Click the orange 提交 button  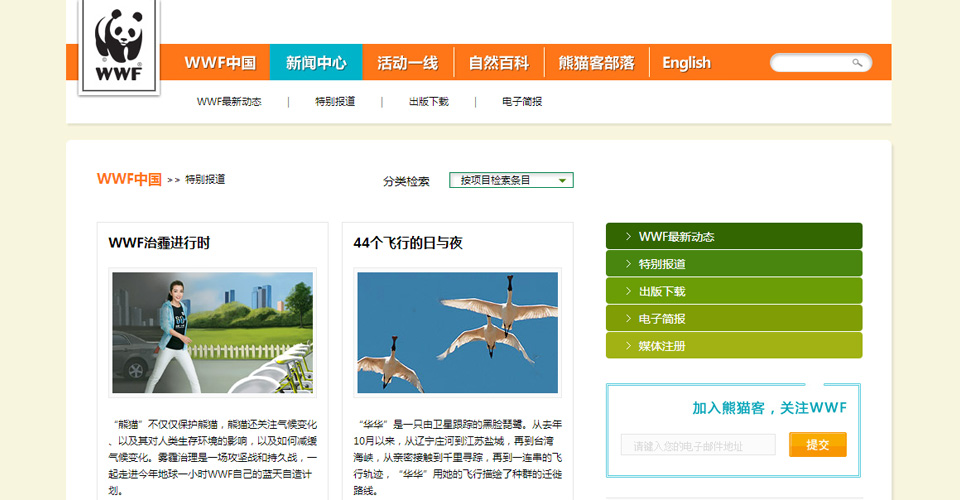pos(817,445)
